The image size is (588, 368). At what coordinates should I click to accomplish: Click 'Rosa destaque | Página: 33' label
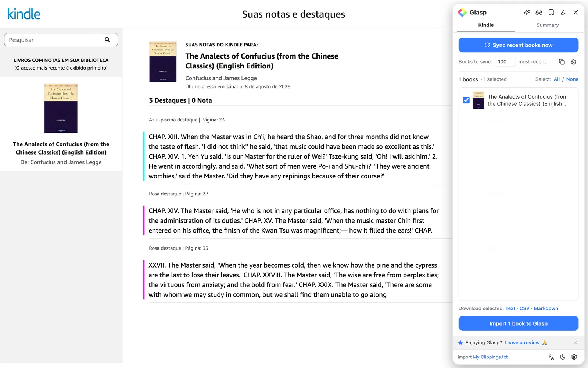(179, 248)
